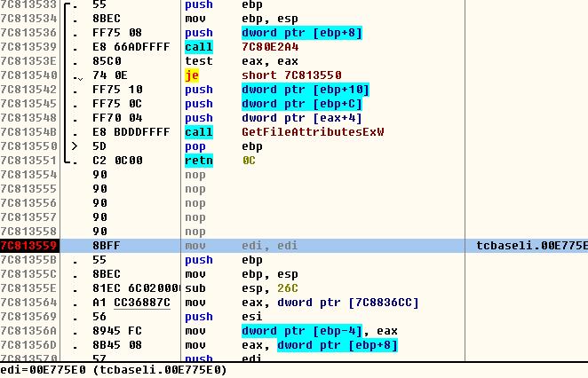Select address 7C813540
Image resolution: width=588 pixels, height=378 pixels.
[29, 75]
